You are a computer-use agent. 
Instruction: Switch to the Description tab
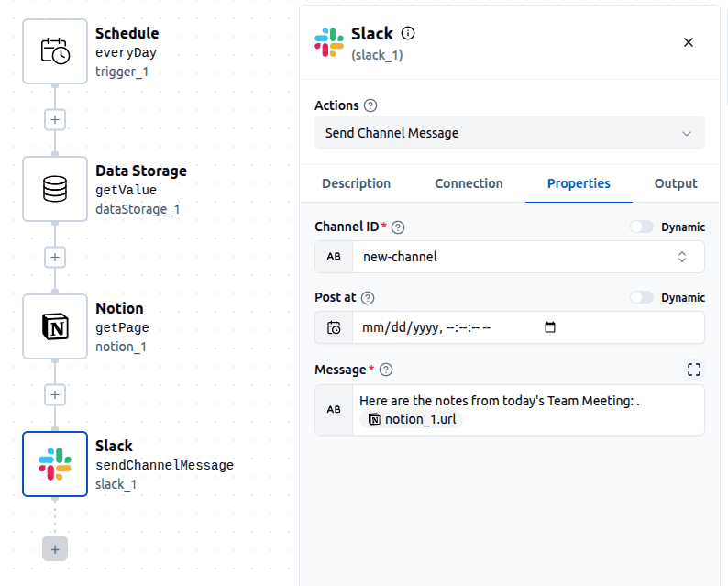(x=356, y=183)
